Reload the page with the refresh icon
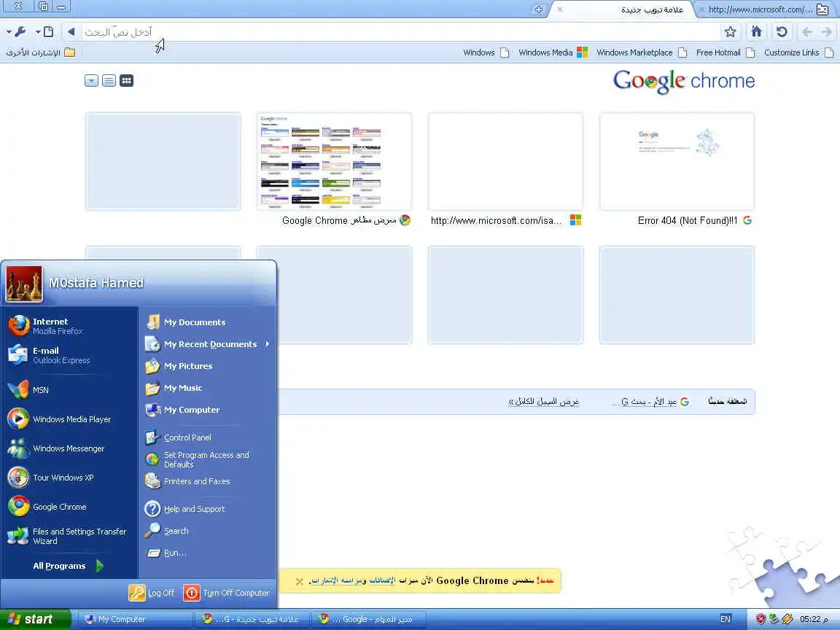Image resolution: width=840 pixels, height=630 pixels. 782,32
